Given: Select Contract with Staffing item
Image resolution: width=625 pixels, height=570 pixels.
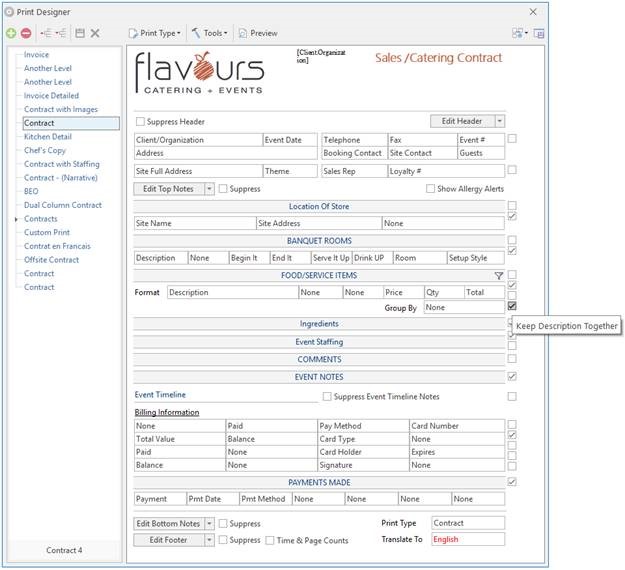Looking at the screenshot, I should tap(62, 164).
